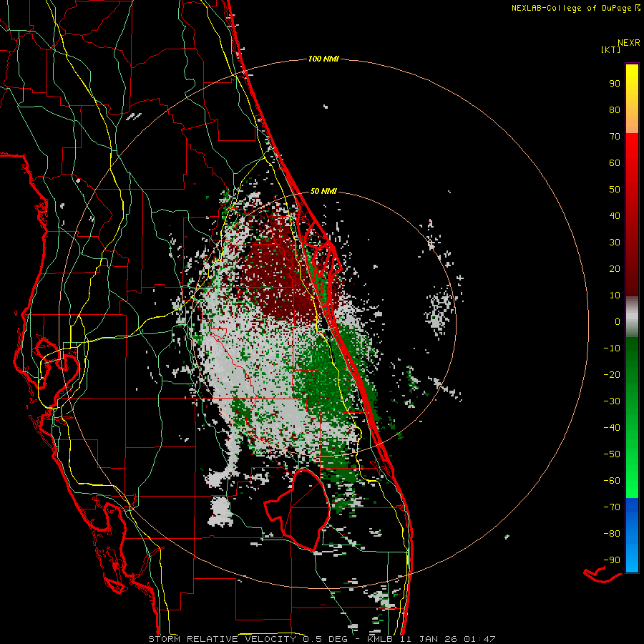Click the orange 70-80 segment of color bar
Image resolution: width=644 pixels, height=644 pixels.
click(x=632, y=123)
